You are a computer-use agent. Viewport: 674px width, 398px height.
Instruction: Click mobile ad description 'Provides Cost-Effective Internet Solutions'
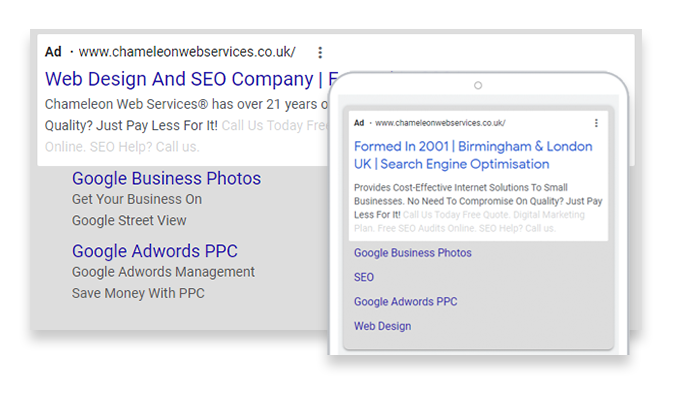click(460, 188)
